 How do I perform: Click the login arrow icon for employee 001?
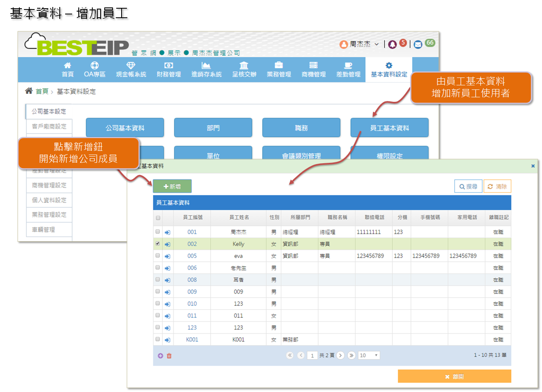[x=167, y=232]
